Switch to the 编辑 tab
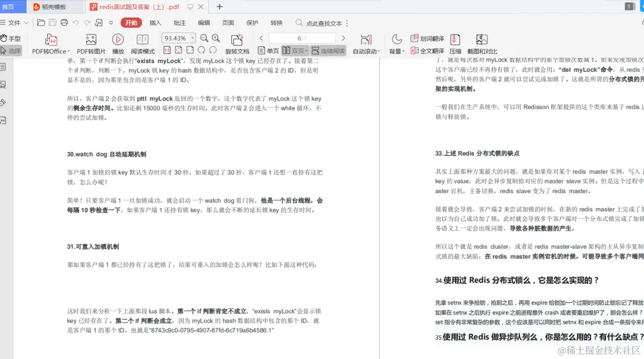644x359 pixels. tap(204, 23)
